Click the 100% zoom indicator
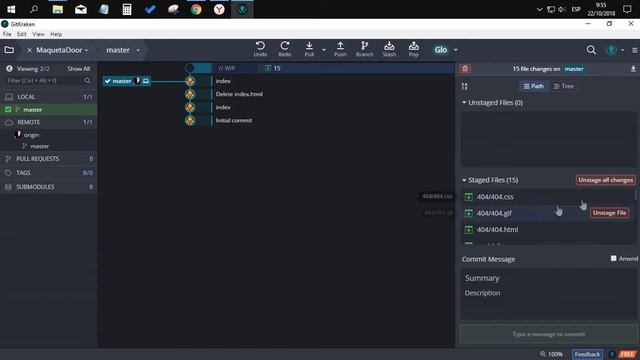 click(551, 354)
